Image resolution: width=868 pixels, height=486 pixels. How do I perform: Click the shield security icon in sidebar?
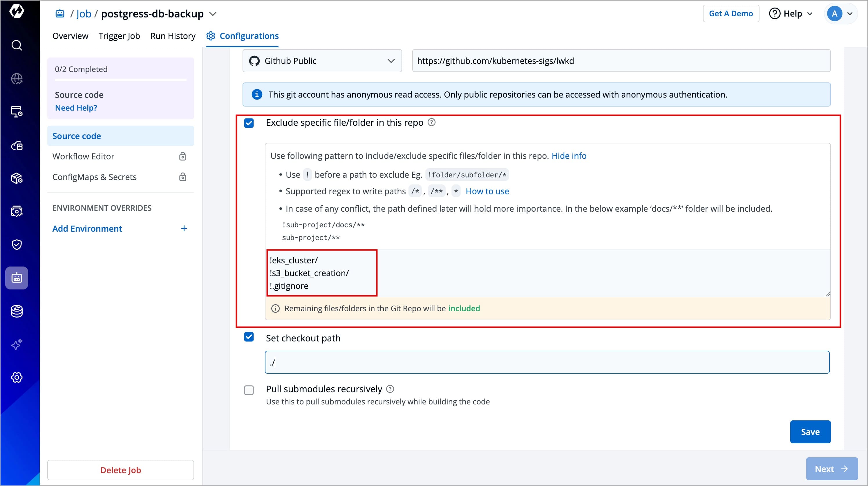coord(17,244)
